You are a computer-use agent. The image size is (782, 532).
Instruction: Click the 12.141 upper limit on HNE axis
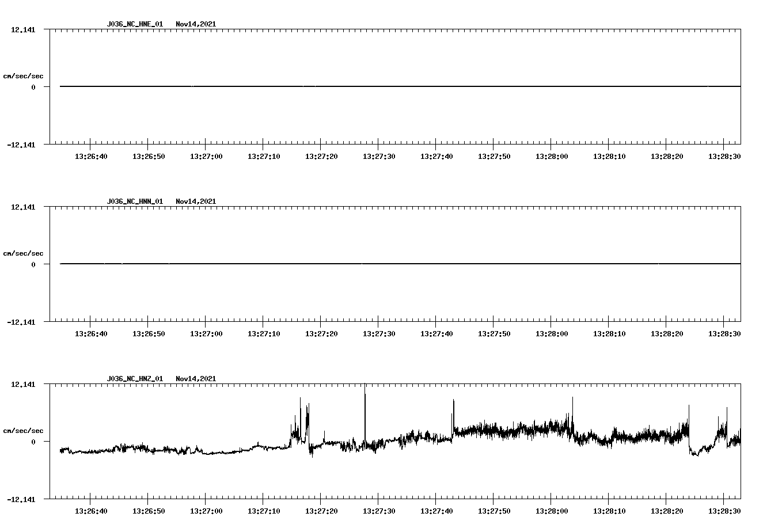[x=23, y=29]
